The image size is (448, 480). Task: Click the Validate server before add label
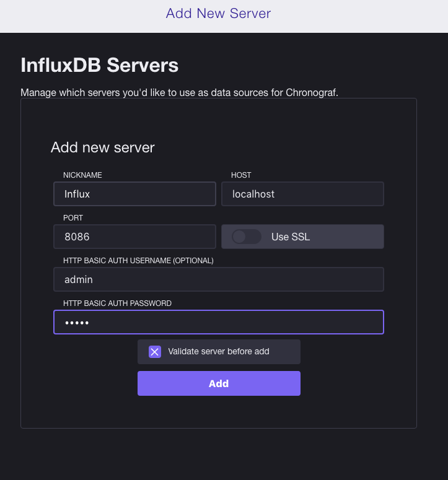tap(219, 351)
